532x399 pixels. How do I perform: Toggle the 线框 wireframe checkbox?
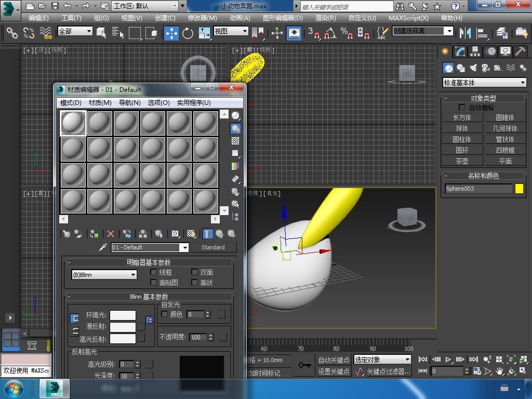[153, 272]
